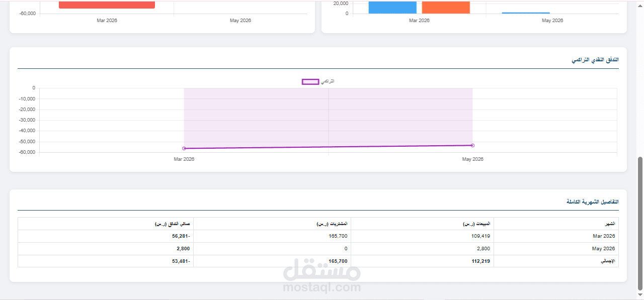Viewport: 644px width, 300px height.
Task: Click purchases 165,700 in Mar 2026 row
Action: point(338,236)
